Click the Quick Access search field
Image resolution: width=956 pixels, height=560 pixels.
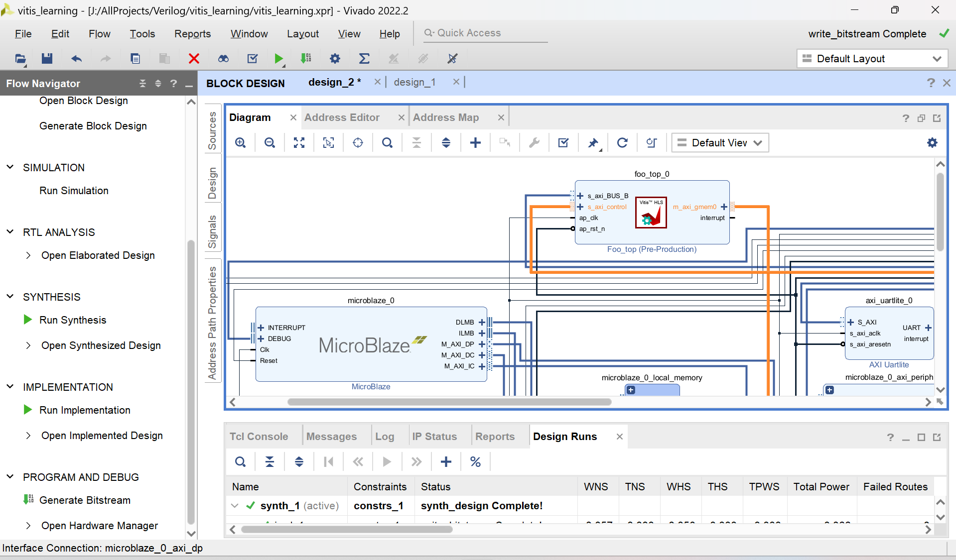483,33
